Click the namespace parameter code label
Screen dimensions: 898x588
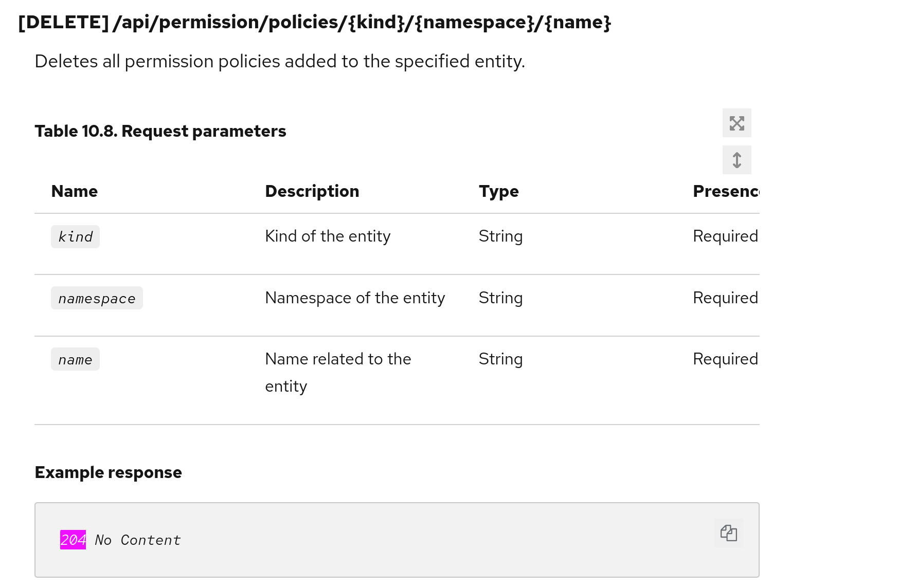[x=97, y=299]
